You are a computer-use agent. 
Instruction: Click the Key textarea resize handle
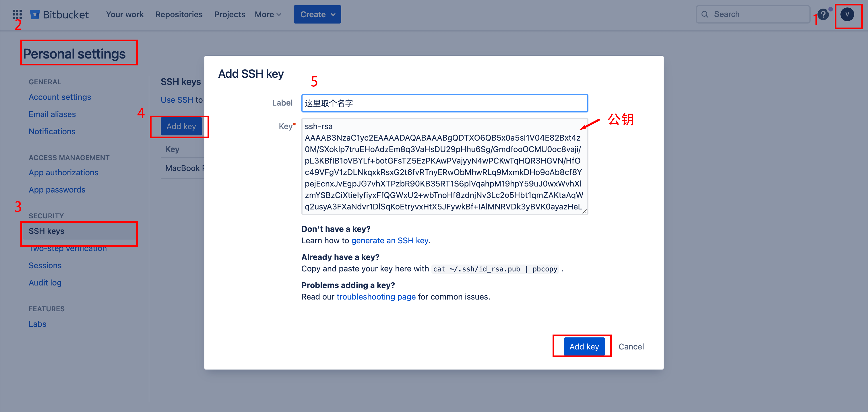(584, 211)
